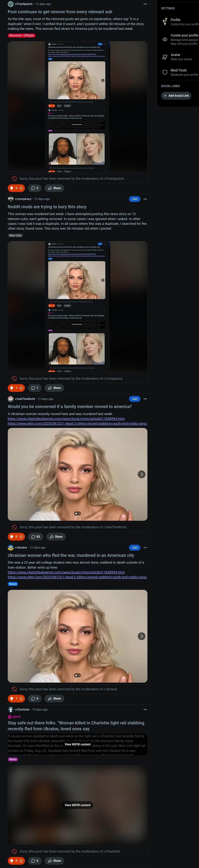Join the r/AskTheWorld subreddit

[x=135, y=399]
